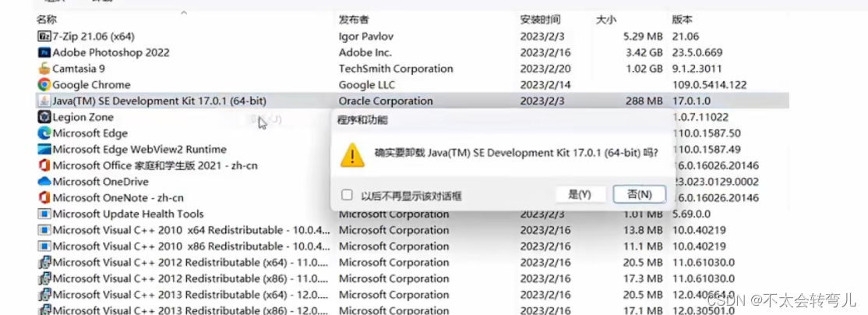868x315 pixels.
Task: Select Microsoft Update Health Tools entry
Action: [x=128, y=214]
